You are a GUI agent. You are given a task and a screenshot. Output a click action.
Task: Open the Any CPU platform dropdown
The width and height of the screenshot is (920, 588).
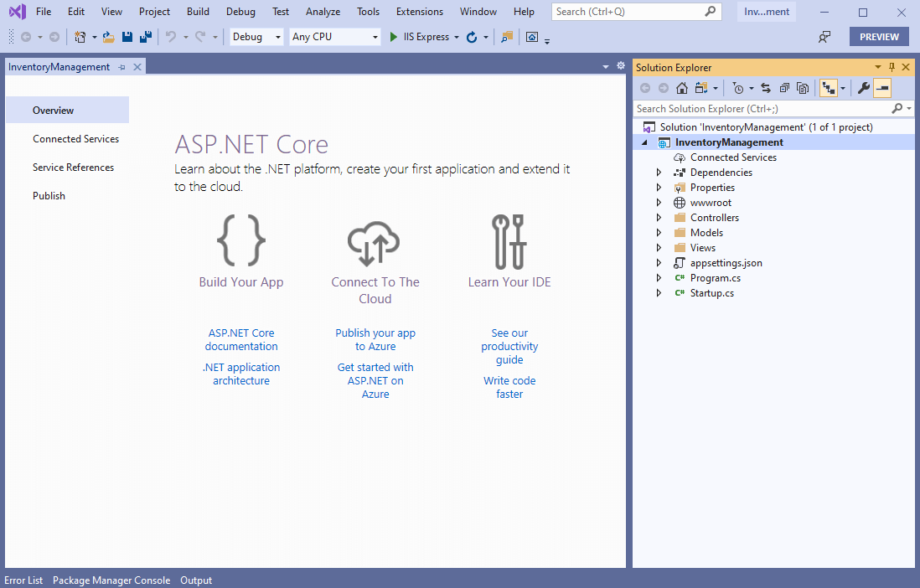point(335,37)
